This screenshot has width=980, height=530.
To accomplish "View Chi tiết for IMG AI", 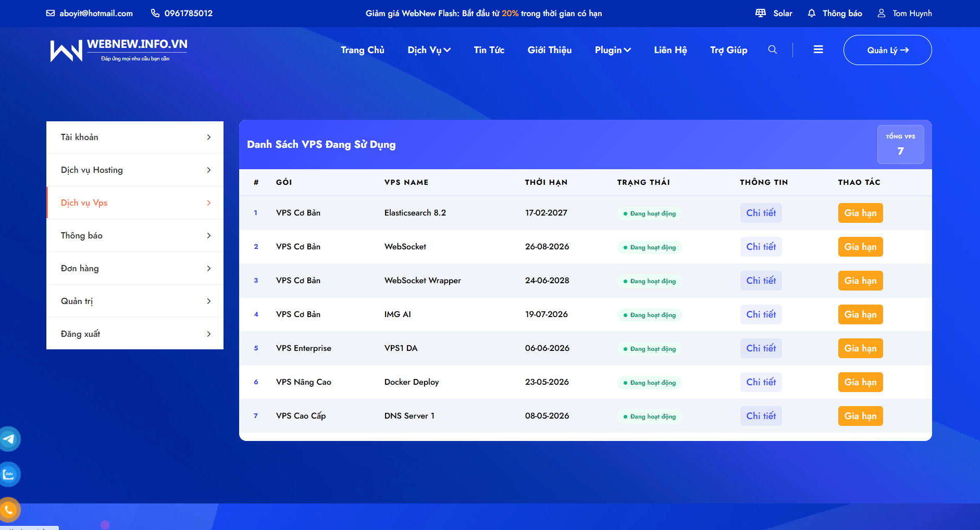I will click(x=761, y=314).
